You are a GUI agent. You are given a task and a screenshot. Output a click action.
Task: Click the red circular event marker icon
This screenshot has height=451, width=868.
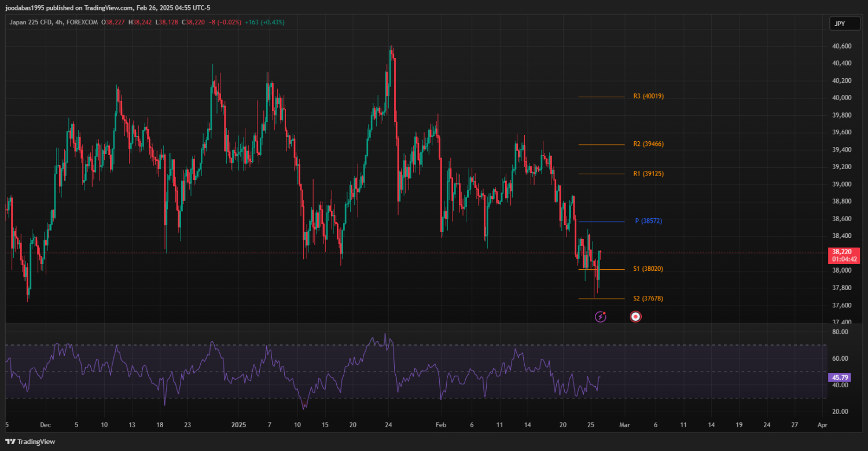(x=635, y=317)
